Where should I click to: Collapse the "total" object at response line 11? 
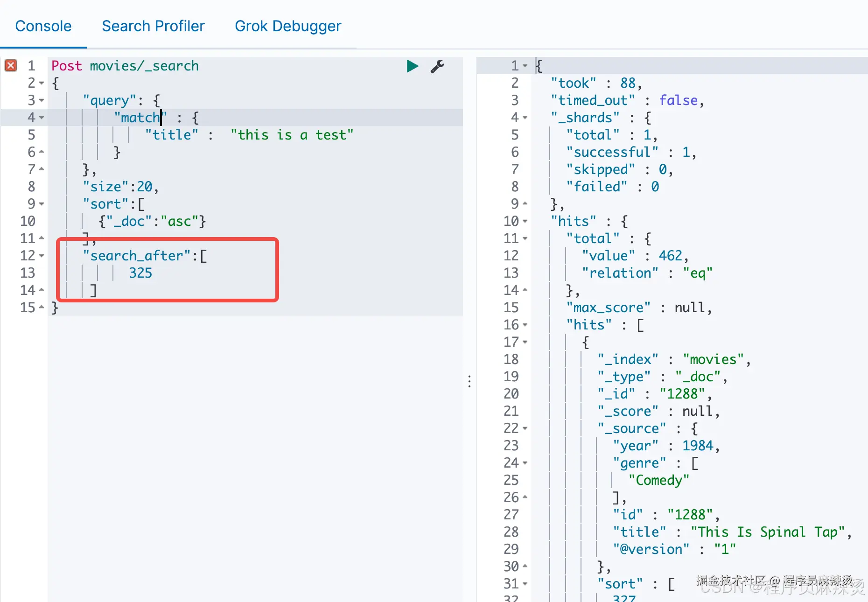point(525,238)
